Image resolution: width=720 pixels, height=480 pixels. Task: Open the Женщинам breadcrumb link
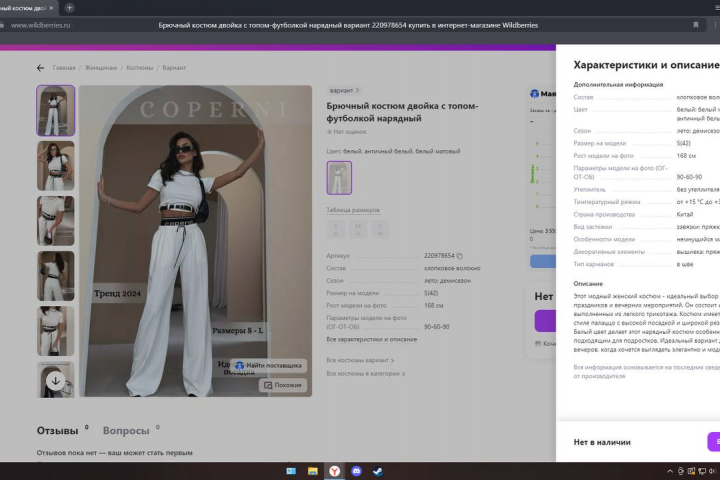101,68
